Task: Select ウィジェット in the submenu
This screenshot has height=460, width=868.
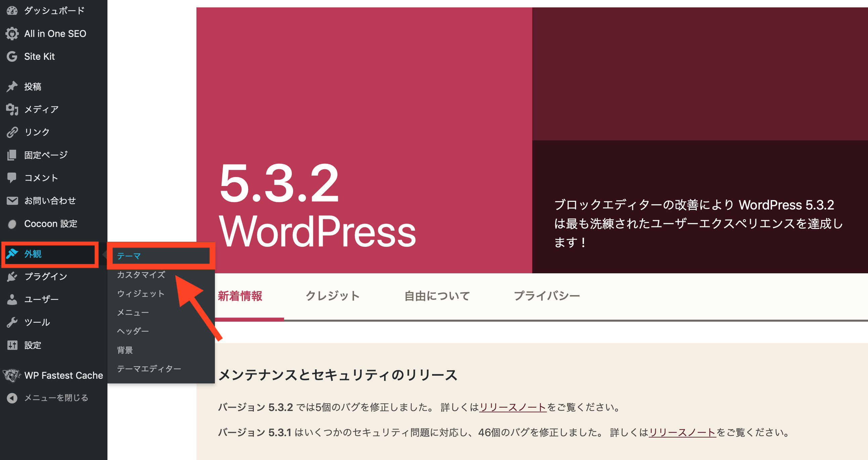Action: click(140, 293)
